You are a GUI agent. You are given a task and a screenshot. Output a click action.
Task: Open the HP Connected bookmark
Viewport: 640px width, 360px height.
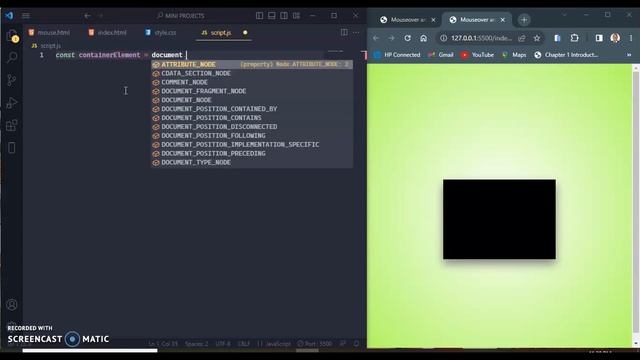pos(397,55)
